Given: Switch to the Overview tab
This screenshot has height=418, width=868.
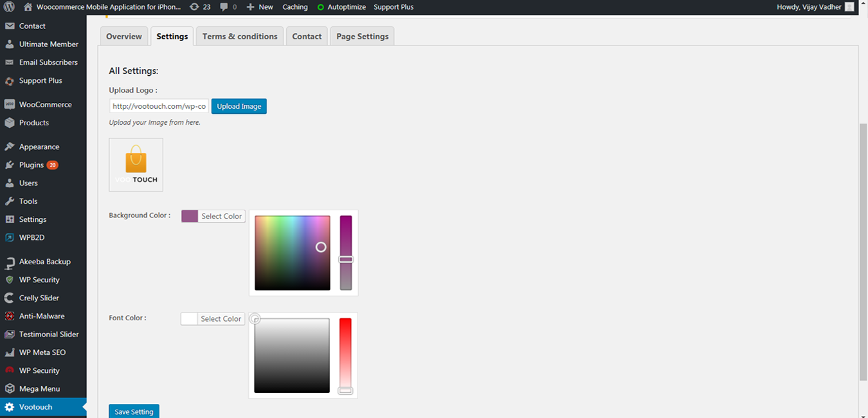Looking at the screenshot, I should [x=124, y=36].
